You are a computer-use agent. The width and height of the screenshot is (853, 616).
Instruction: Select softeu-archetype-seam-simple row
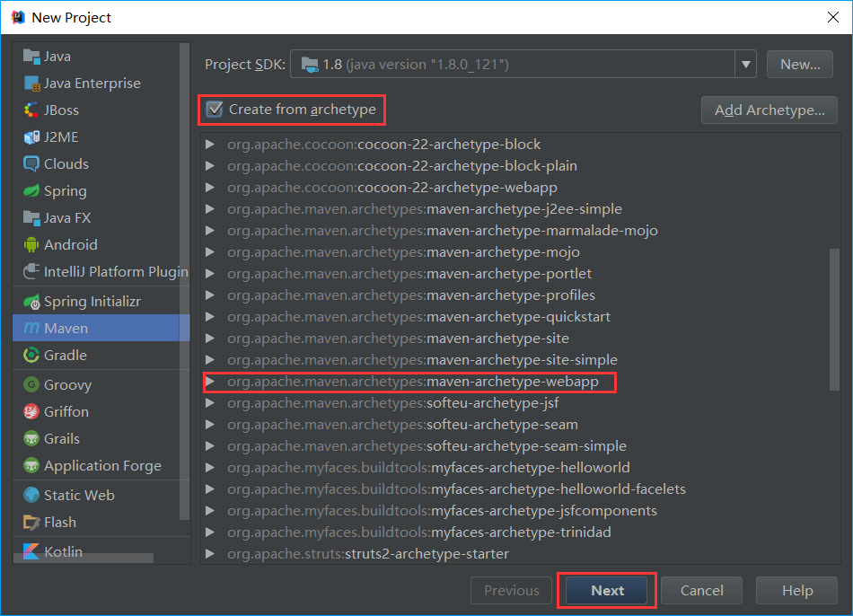click(521, 446)
